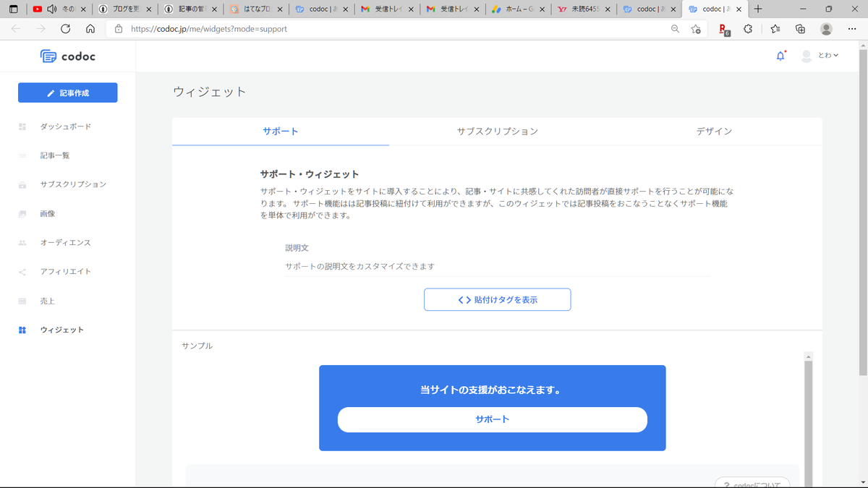
Task: Open the とわ user menu
Action: click(x=820, y=56)
